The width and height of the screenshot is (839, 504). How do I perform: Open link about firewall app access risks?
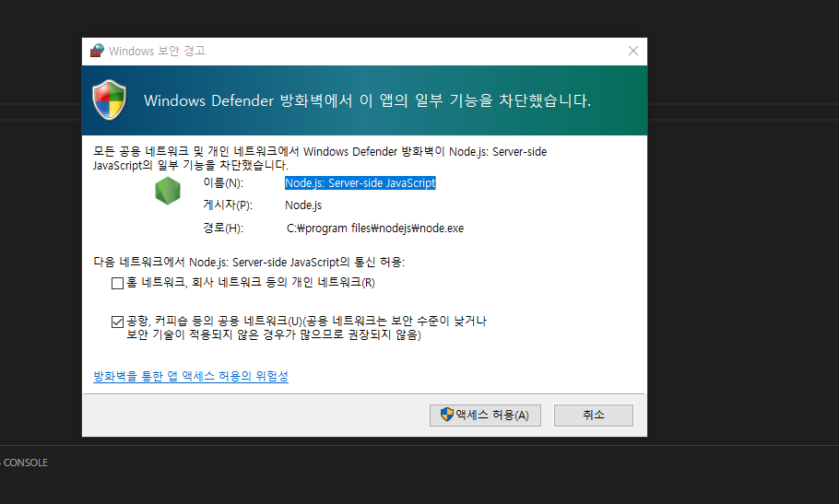click(191, 376)
